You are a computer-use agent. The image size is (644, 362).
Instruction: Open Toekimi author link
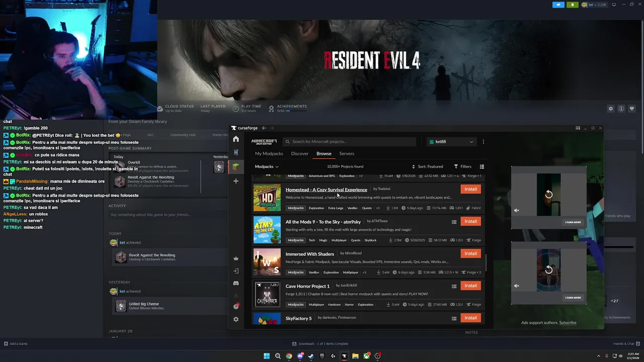(x=384, y=189)
